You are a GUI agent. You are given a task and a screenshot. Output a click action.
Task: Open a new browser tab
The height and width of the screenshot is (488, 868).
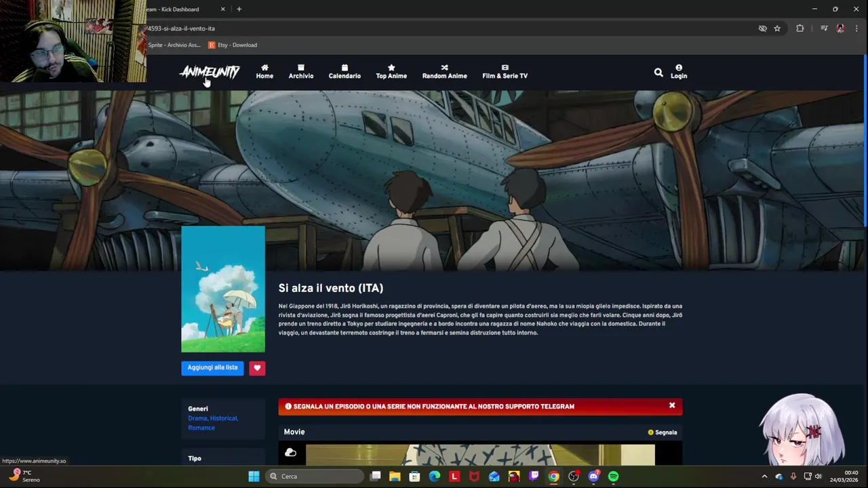[x=239, y=9]
